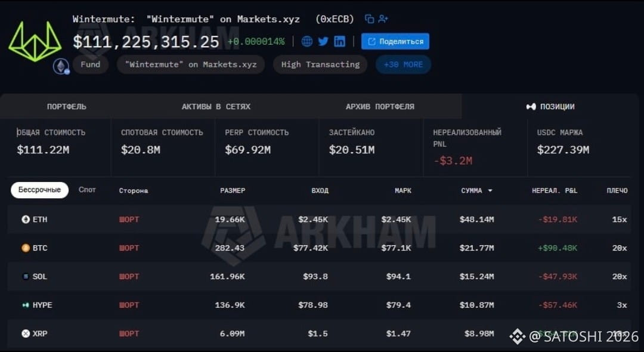Click the SOL coin icon
Viewport: 644px width, 352px height.
tap(26, 276)
